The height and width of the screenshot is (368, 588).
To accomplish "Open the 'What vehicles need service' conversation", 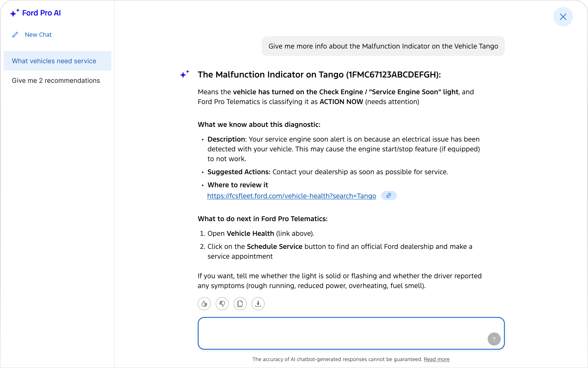I will [x=54, y=61].
